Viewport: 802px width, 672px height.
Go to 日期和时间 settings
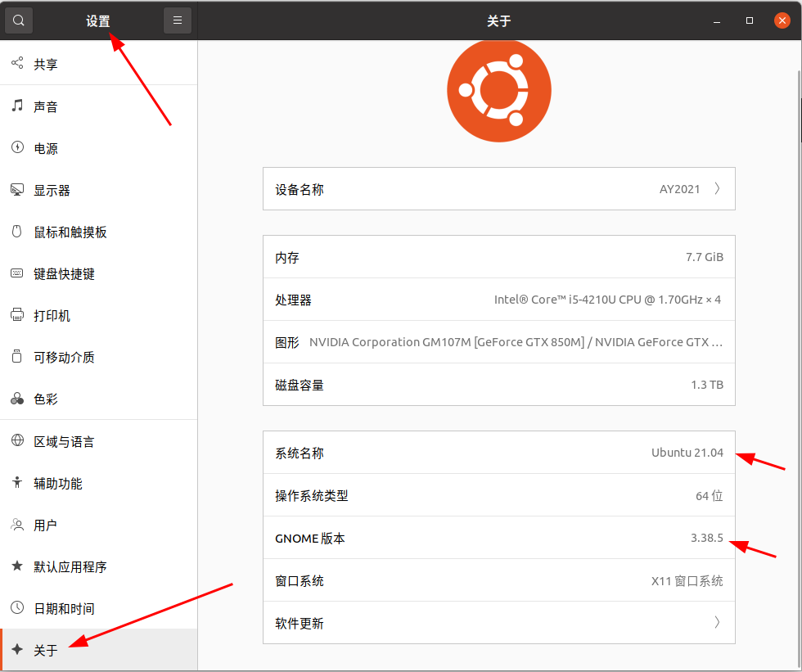pyautogui.click(x=99, y=609)
